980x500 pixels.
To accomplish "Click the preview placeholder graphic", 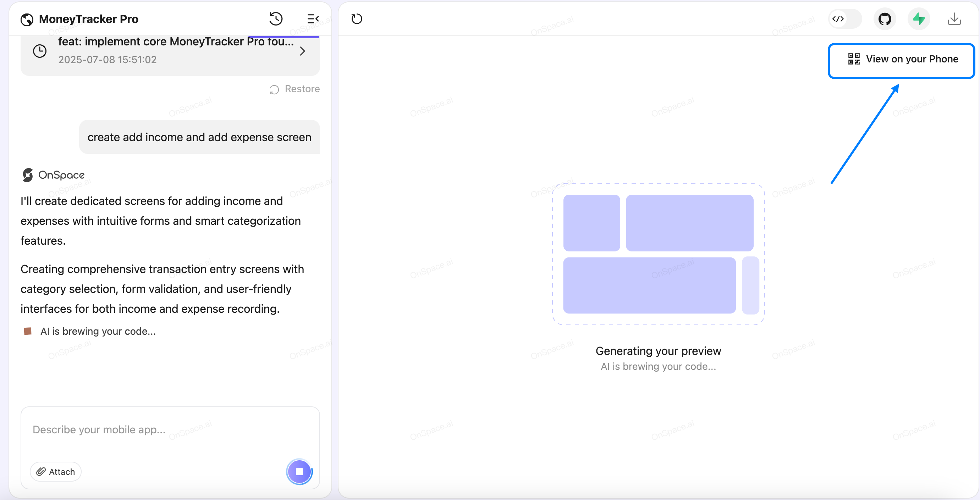I will 658,254.
